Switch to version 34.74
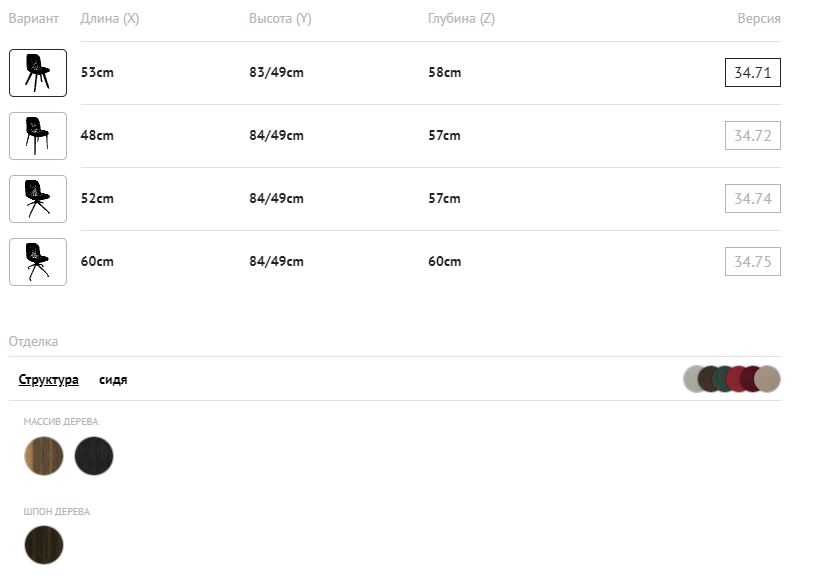 [752, 199]
